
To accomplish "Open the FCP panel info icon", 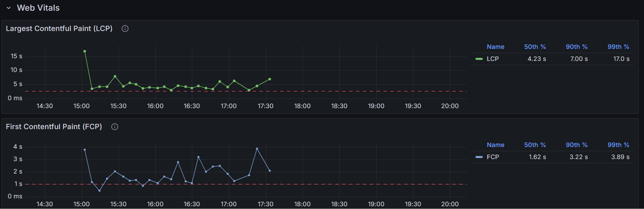I will 115,127.
